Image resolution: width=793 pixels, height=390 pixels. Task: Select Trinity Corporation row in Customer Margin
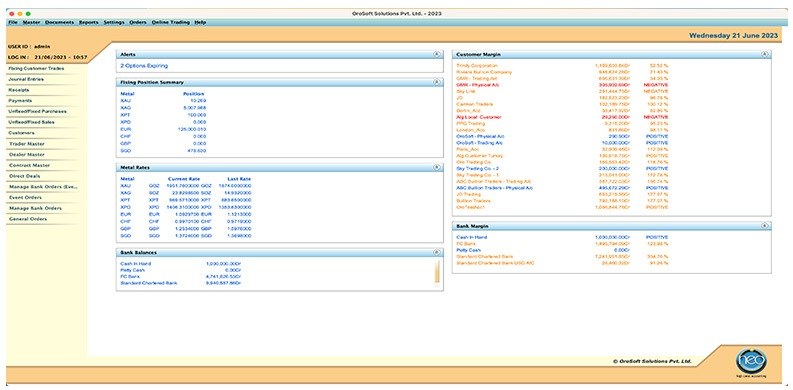tap(562, 66)
